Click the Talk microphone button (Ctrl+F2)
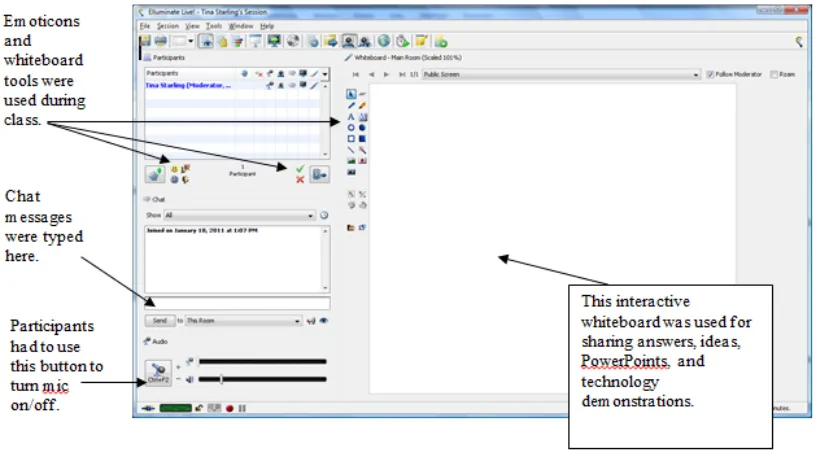 click(158, 373)
